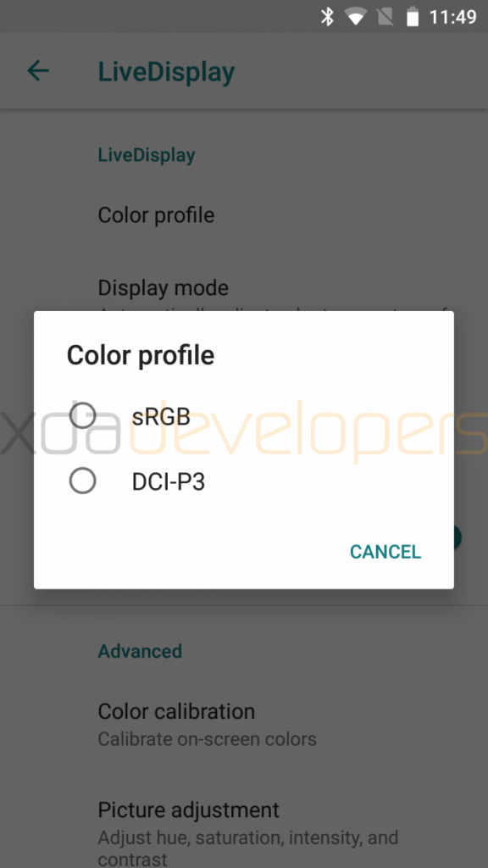Choose the DCI-P3 option label
488x868 pixels.
(169, 482)
